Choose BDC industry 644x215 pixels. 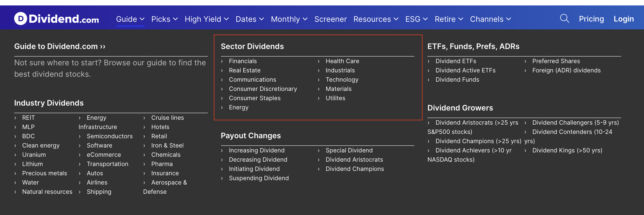click(28, 136)
